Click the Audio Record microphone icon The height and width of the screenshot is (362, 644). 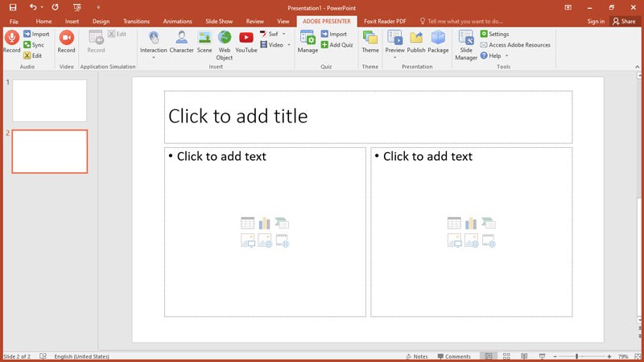click(11, 38)
